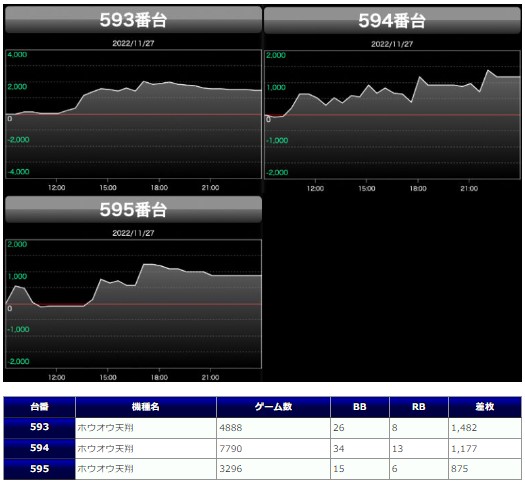
Task: Click the 594番台 header bar
Action: 392,20
